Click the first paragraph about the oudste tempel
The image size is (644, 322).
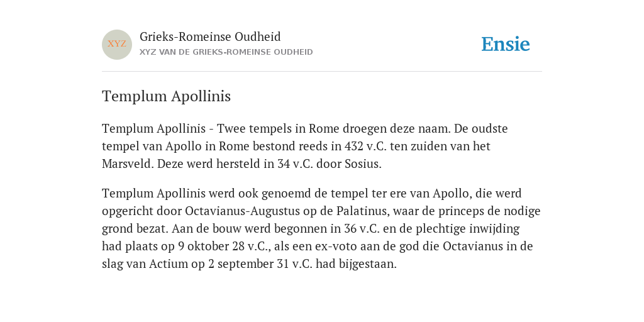point(305,146)
